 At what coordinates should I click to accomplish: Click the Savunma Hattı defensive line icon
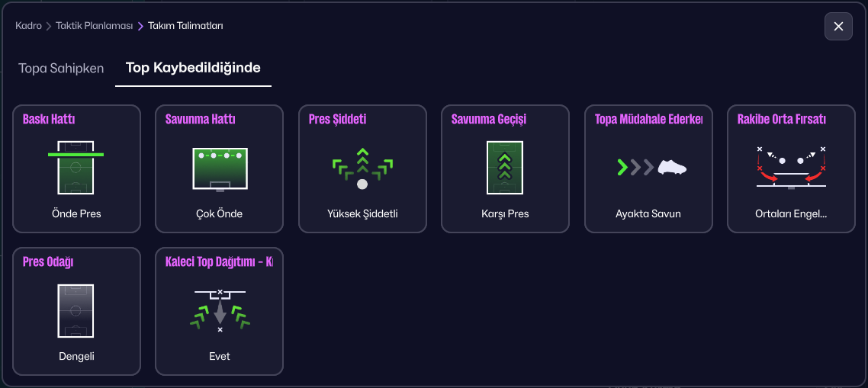tap(220, 167)
